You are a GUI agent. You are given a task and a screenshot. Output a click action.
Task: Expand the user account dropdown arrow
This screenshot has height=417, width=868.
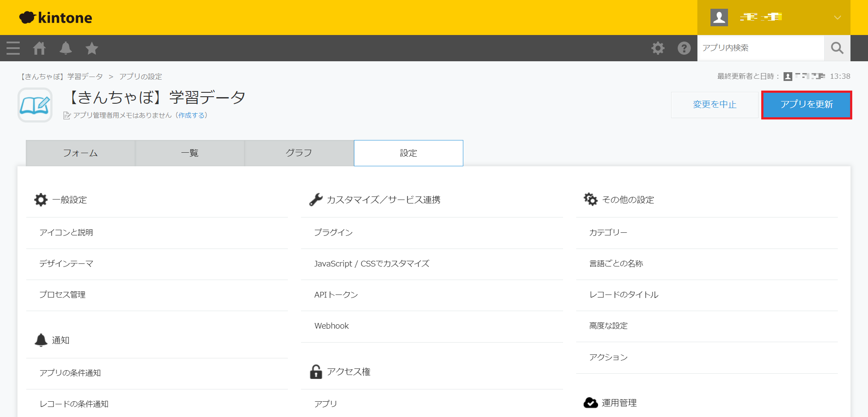pyautogui.click(x=837, y=18)
